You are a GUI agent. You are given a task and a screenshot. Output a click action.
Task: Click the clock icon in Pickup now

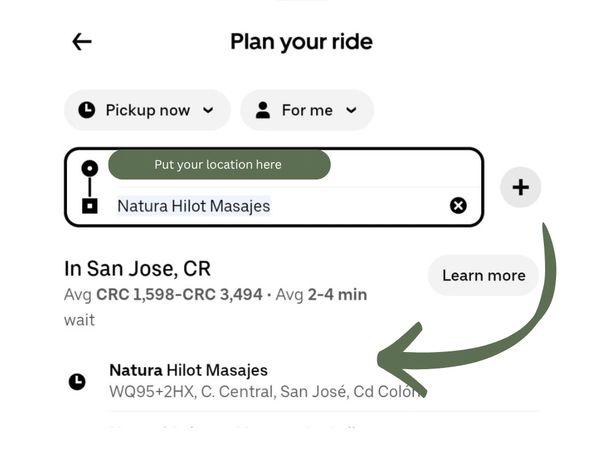pos(87,110)
